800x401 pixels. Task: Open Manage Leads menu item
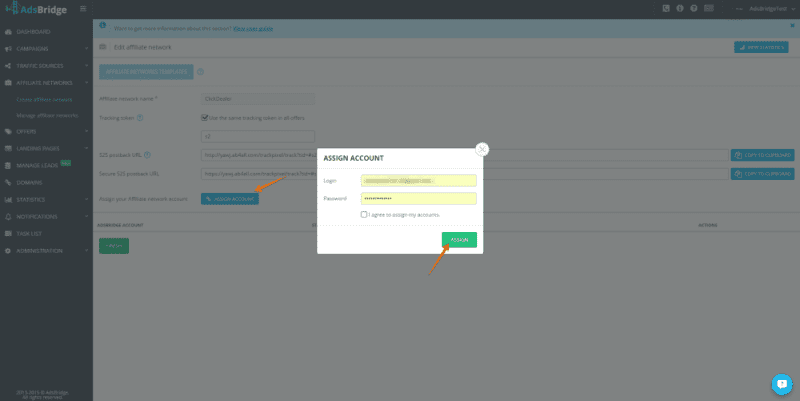pyautogui.click(x=37, y=166)
